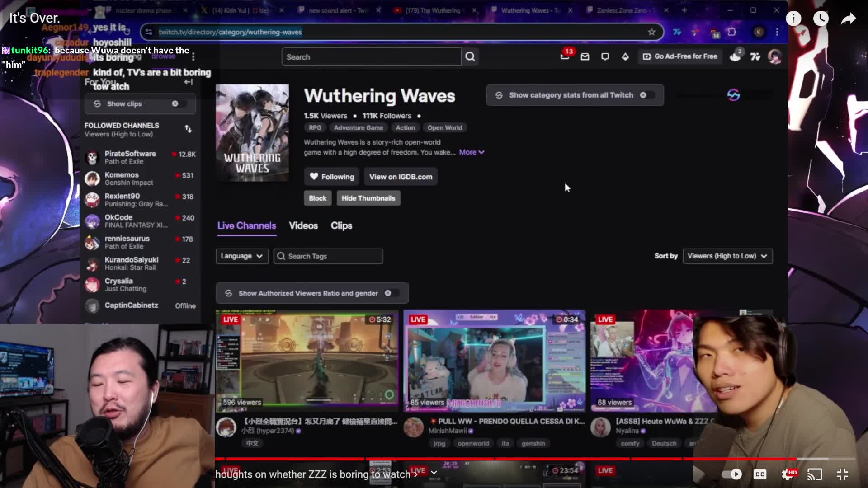Toggle the Show clips switch
Image resolution: width=868 pixels, height=488 pixels.
(x=178, y=104)
